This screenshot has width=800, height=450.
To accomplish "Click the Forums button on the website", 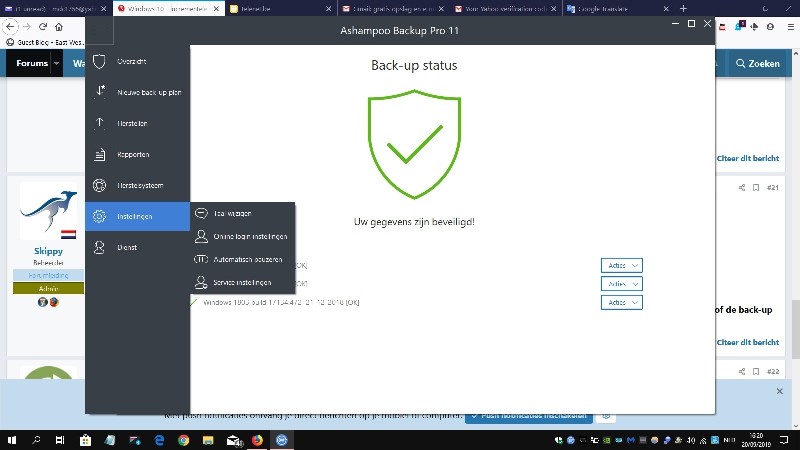I will point(32,63).
